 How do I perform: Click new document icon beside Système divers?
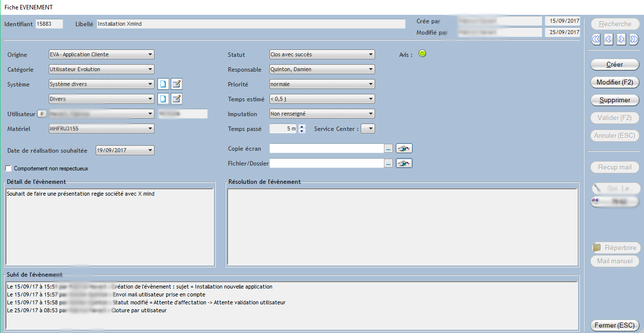(x=163, y=84)
